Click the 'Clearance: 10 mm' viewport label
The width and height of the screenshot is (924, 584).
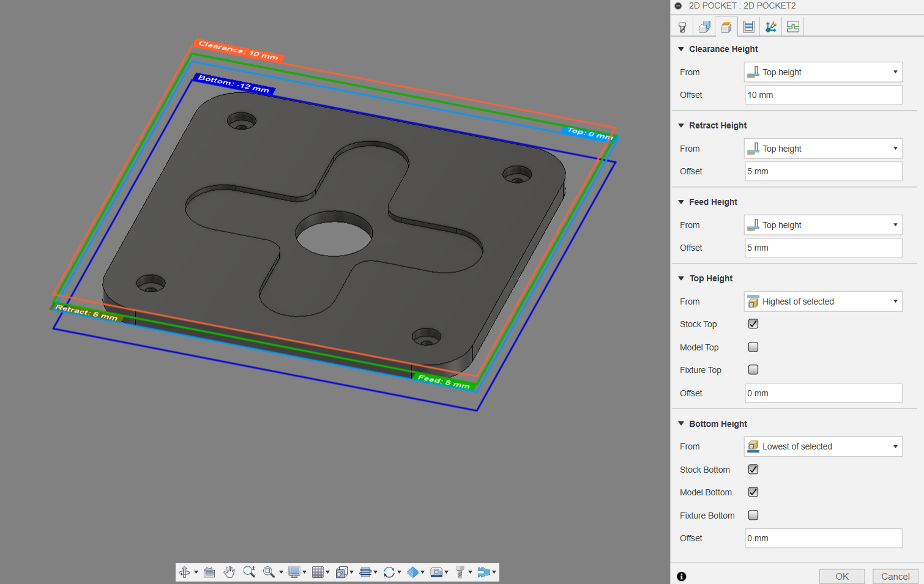[238, 51]
